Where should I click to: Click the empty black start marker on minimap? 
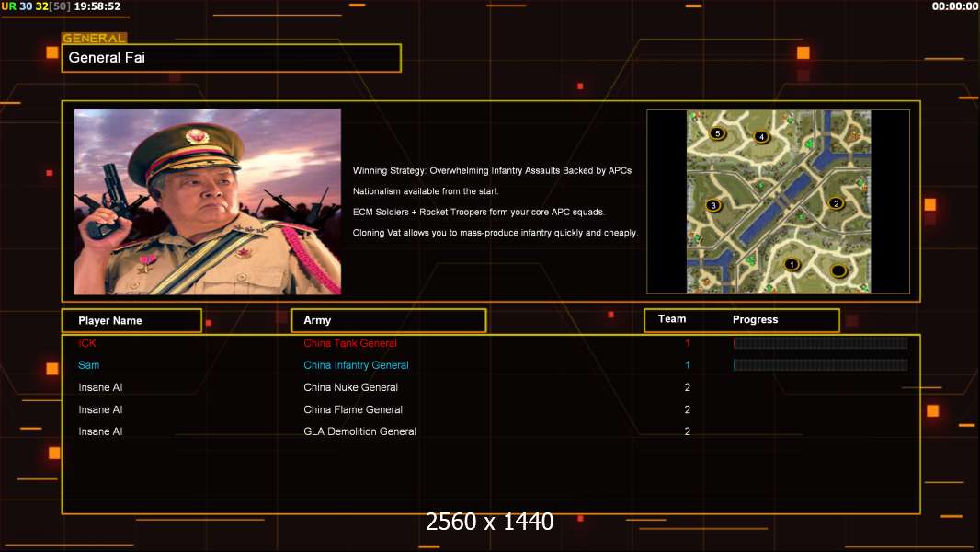pyautogui.click(x=838, y=270)
